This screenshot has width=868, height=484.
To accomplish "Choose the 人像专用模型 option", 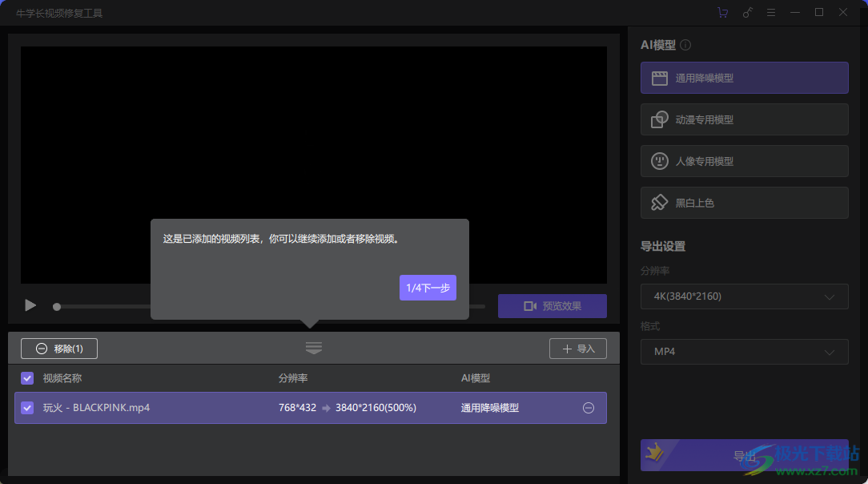I will coord(744,161).
